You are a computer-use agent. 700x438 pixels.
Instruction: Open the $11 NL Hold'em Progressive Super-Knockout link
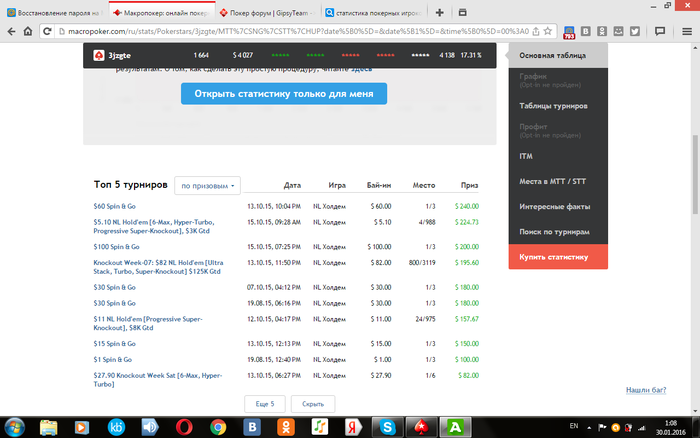148,323
